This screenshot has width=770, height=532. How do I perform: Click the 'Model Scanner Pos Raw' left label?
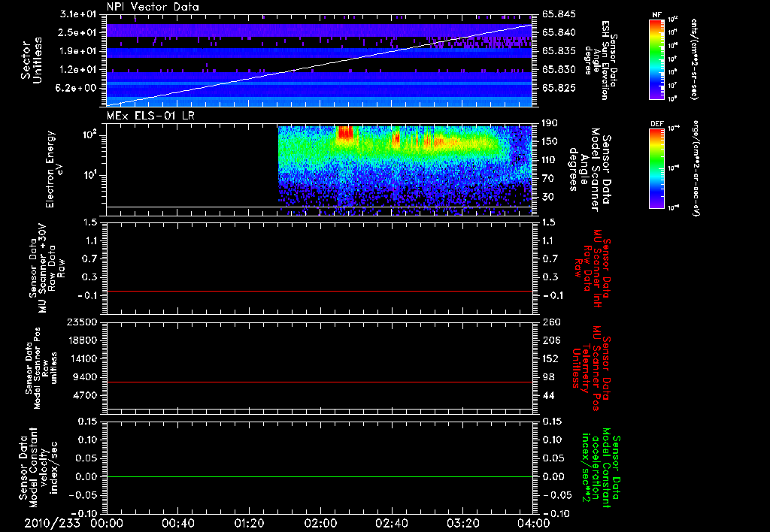tap(41, 368)
